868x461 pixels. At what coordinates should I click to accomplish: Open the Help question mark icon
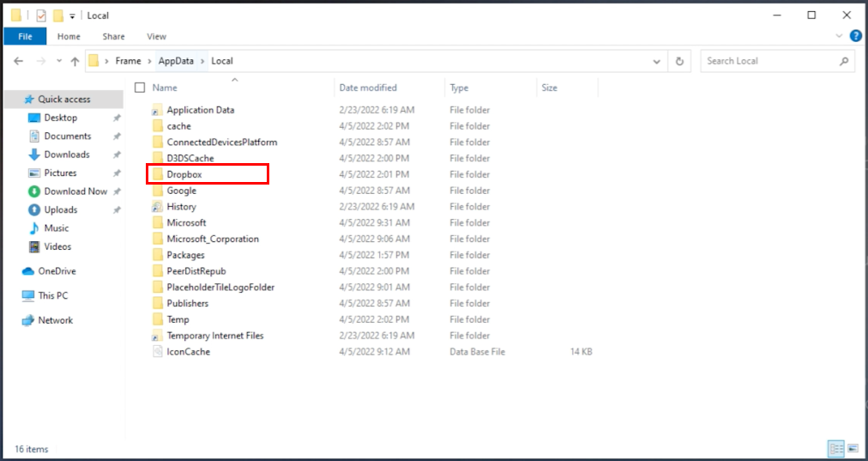click(856, 36)
